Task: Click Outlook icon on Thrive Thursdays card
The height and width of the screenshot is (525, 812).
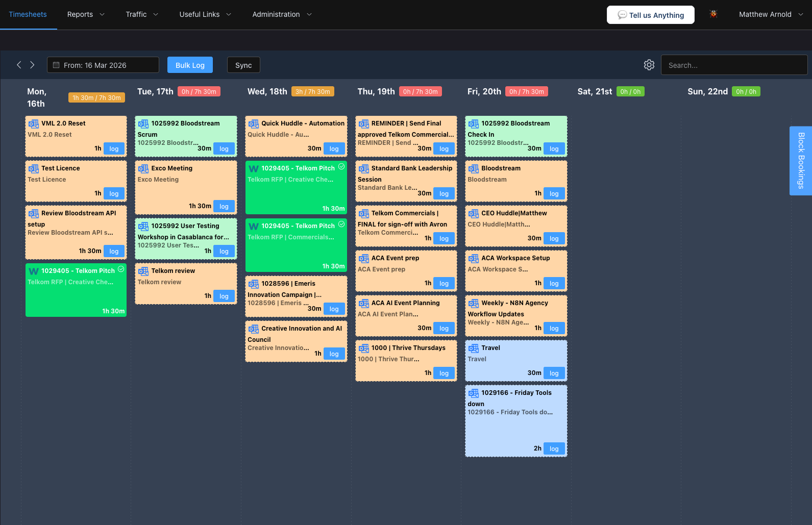Action: pyautogui.click(x=363, y=348)
